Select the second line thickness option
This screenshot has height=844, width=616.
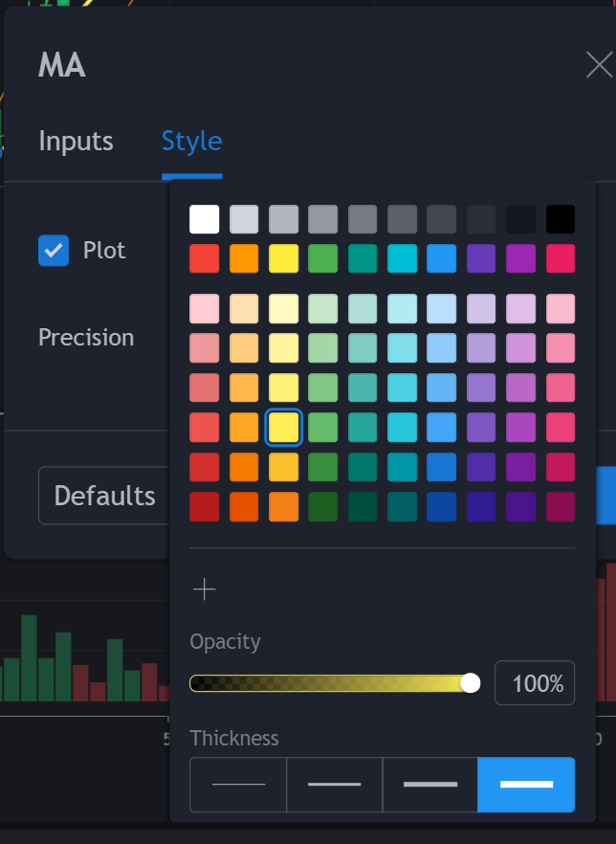coord(335,785)
